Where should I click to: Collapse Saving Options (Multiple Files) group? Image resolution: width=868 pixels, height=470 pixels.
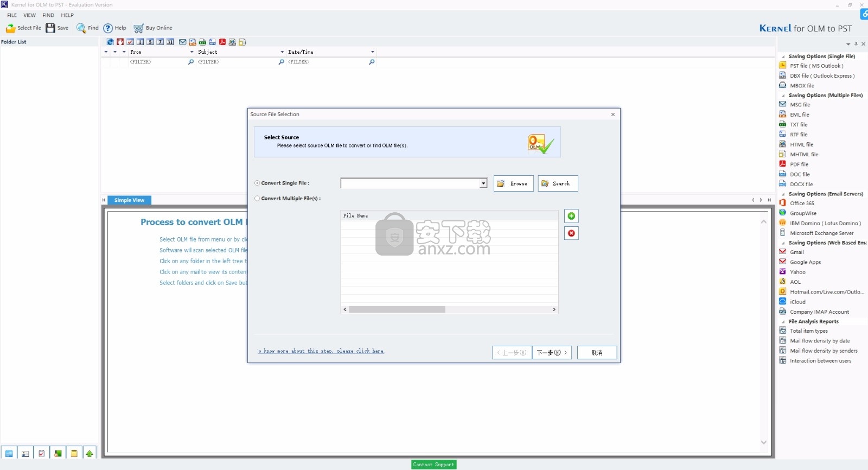(783, 96)
